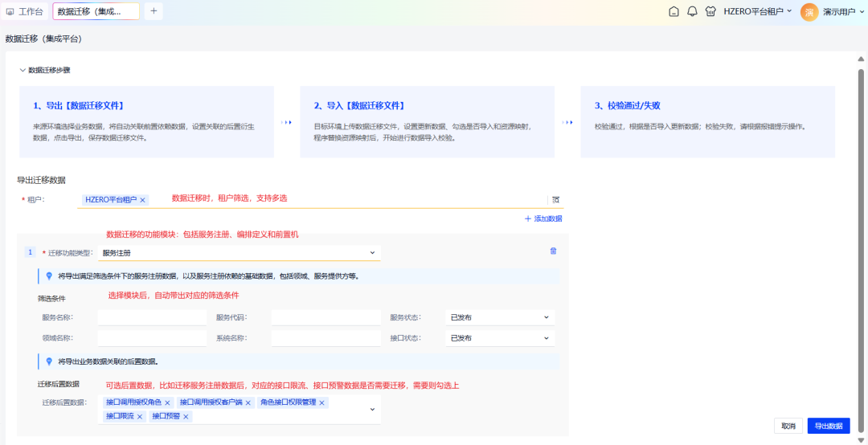Remove the HZERO平台租户 tenant tag
The width and height of the screenshot is (868, 445).
pyautogui.click(x=143, y=200)
